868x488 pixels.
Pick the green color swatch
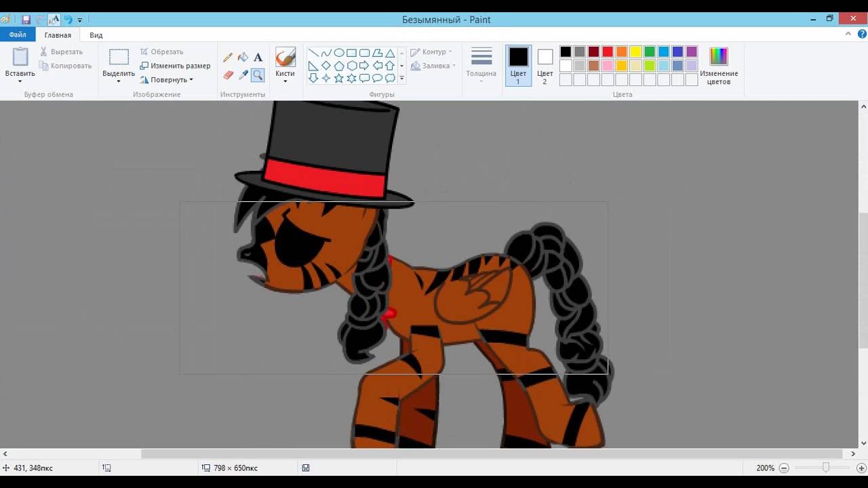point(650,52)
